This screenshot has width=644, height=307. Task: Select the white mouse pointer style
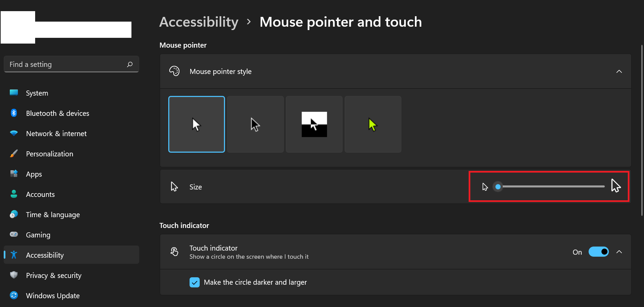pyautogui.click(x=196, y=124)
